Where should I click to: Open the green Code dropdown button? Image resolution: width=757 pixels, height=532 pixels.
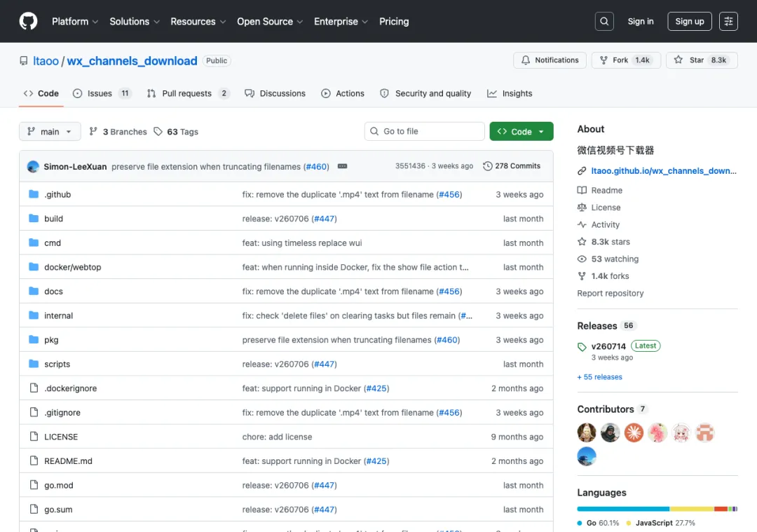(521, 131)
